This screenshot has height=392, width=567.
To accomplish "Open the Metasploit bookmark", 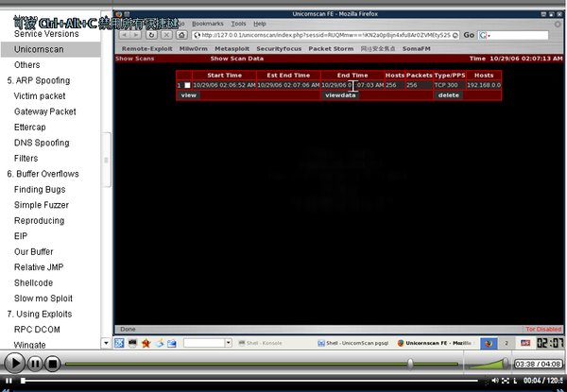I will point(232,49).
